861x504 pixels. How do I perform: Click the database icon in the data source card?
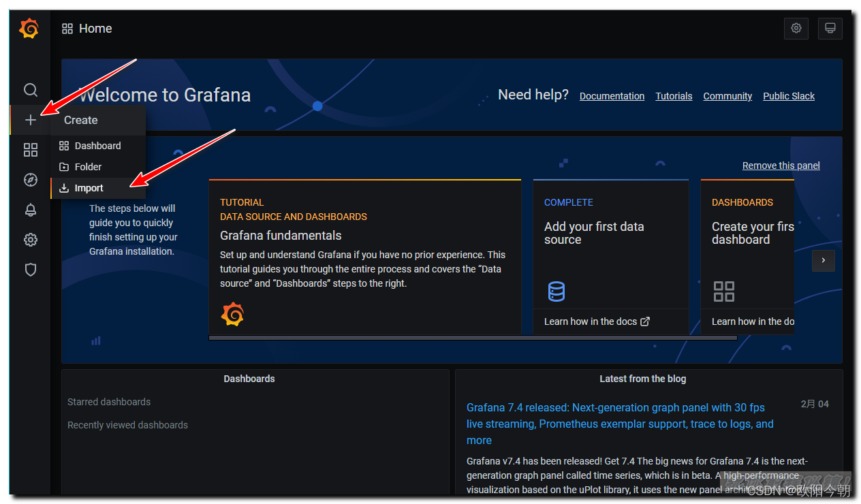(557, 292)
